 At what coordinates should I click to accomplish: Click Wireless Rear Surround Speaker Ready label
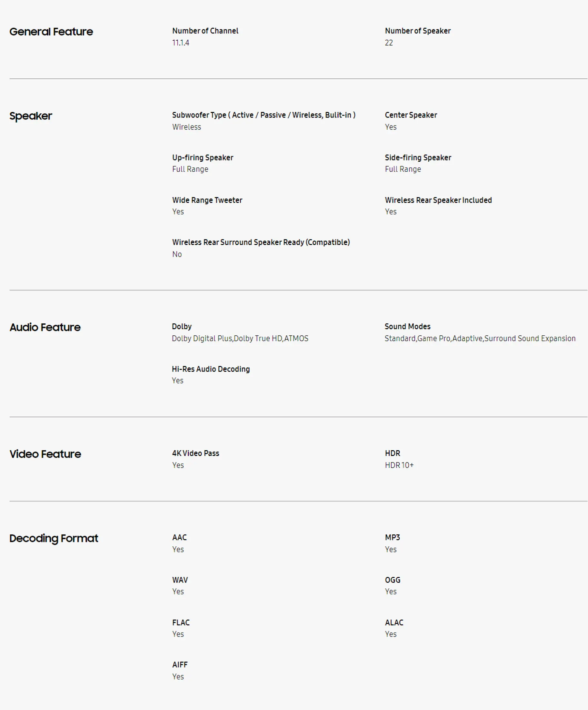tap(261, 242)
